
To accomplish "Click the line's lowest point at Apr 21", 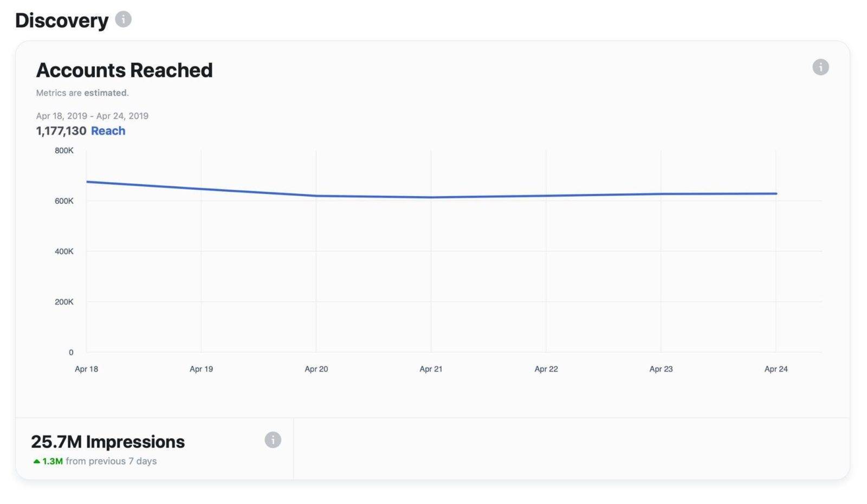I will (431, 197).
